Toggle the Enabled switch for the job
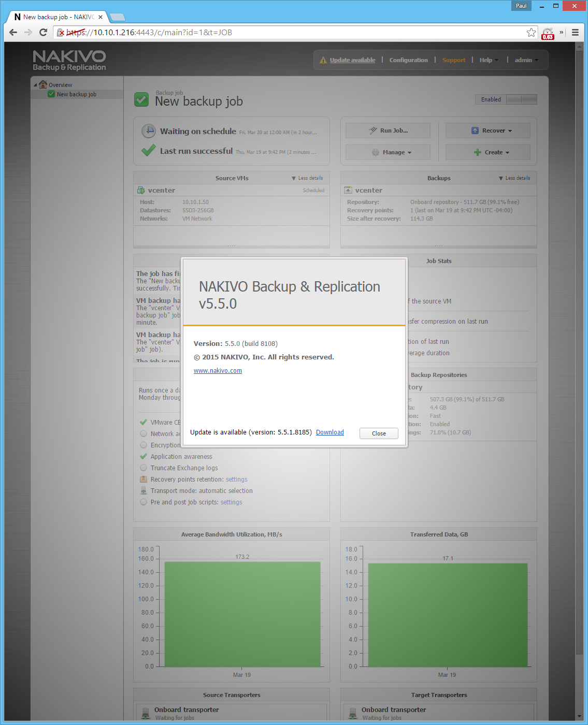This screenshot has width=588, height=725. (521, 99)
